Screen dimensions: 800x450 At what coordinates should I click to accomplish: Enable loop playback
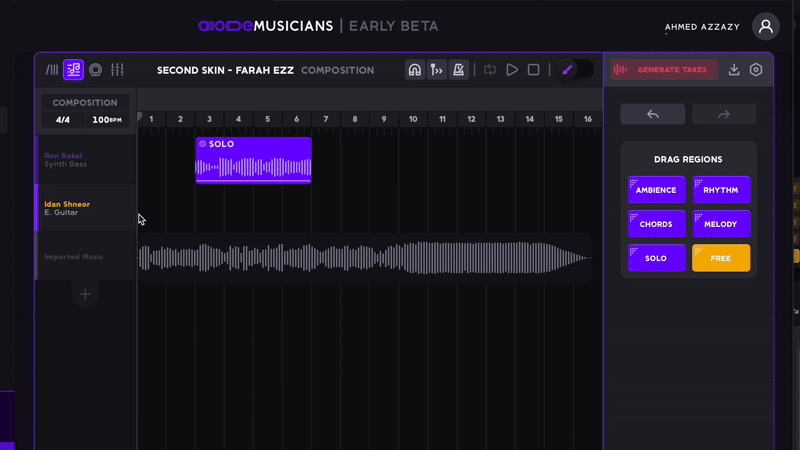(x=490, y=70)
